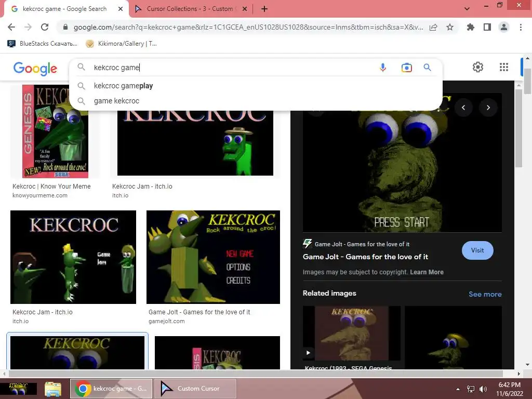The height and width of the screenshot is (399, 532).
Task: Open network status tray icon
Action: click(x=471, y=389)
